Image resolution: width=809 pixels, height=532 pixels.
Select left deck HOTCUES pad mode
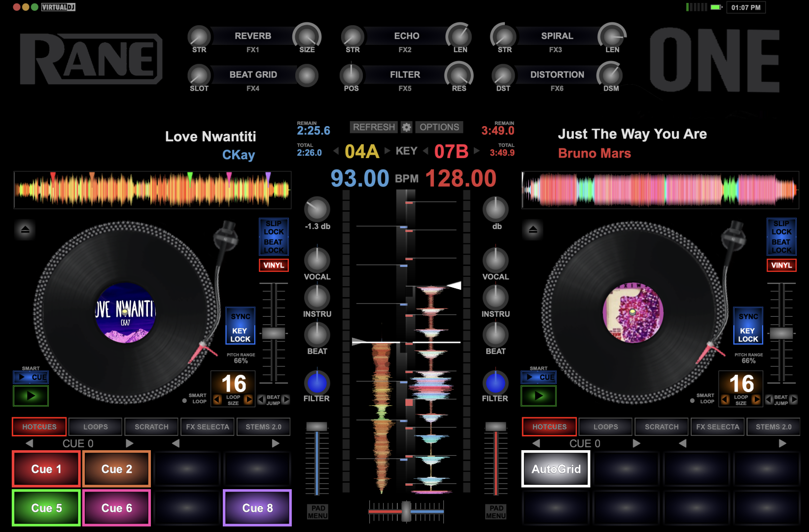coord(39,427)
